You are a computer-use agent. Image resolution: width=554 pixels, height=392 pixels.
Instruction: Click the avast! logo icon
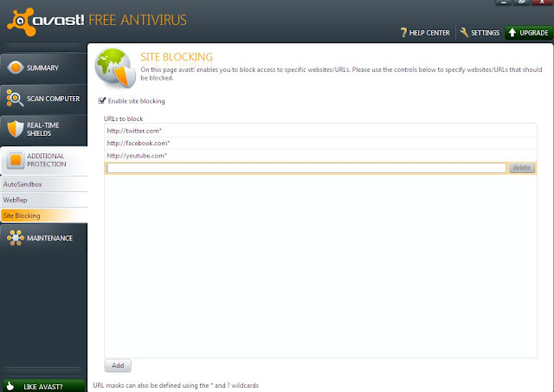[x=21, y=22]
